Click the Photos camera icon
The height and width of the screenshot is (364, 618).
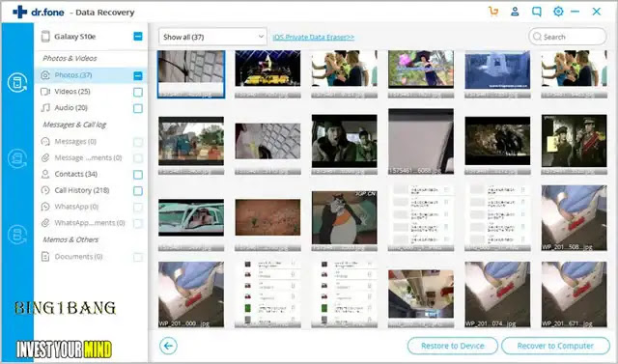click(x=45, y=75)
